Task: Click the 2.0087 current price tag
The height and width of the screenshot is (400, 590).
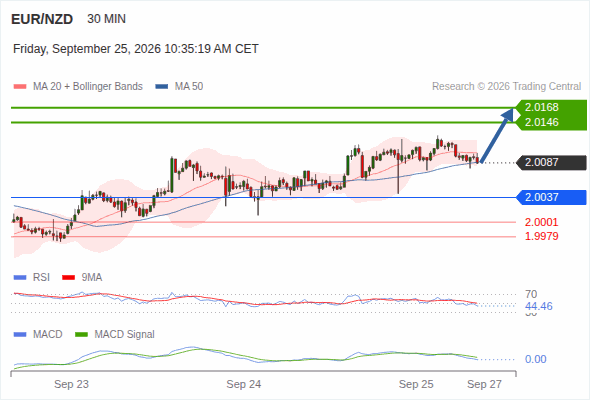Action: (x=551, y=163)
